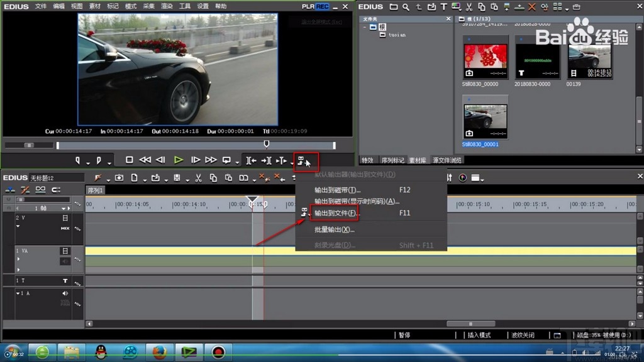
Task: Toggle video mute on track 2 V
Action: click(x=65, y=218)
